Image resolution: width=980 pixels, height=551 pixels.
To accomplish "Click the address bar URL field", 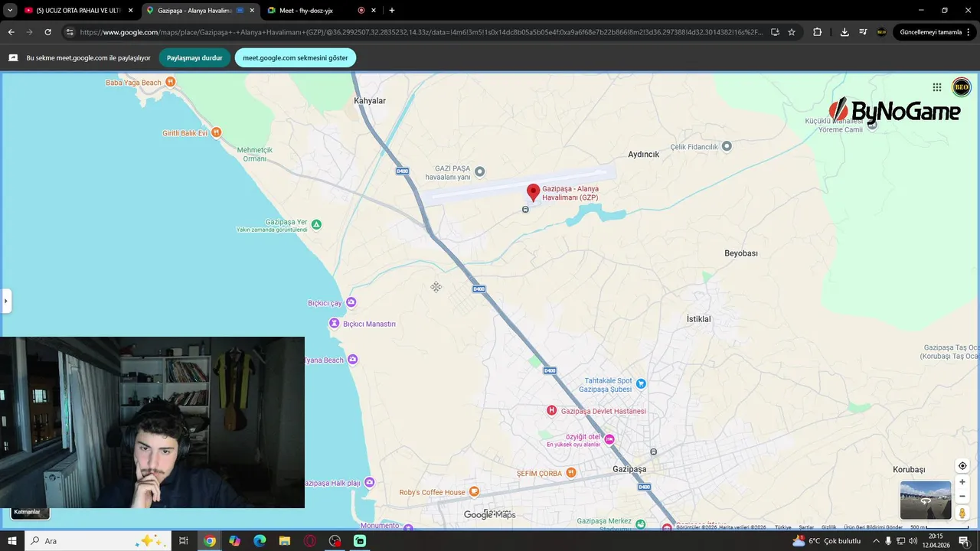I will pos(423,32).
